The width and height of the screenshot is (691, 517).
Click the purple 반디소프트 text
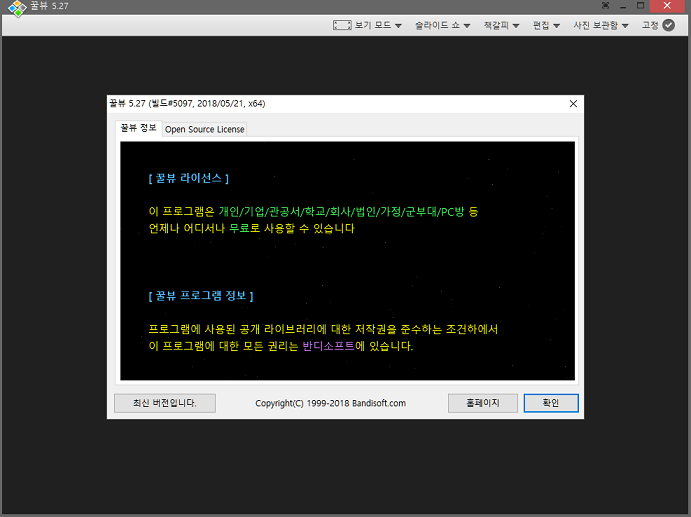pos(329,346)
